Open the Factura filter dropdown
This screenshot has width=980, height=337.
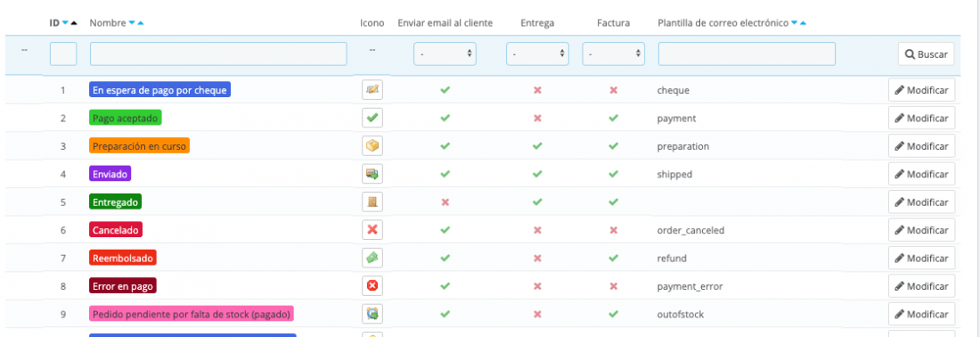pyautogui.click(x=614, y=53)
